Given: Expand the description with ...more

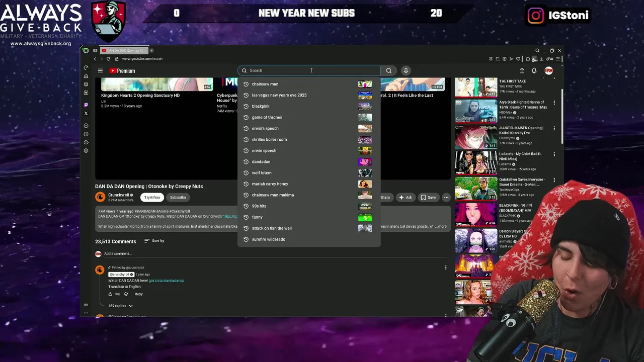Looking at the screenshot, I should click(x=441, y=227).
